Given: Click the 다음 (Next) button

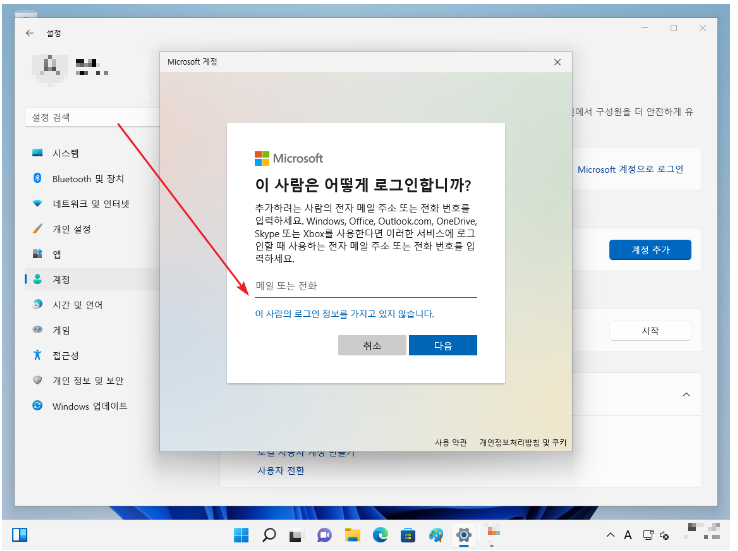Looking at the screenshot, I should pos(442,345).
